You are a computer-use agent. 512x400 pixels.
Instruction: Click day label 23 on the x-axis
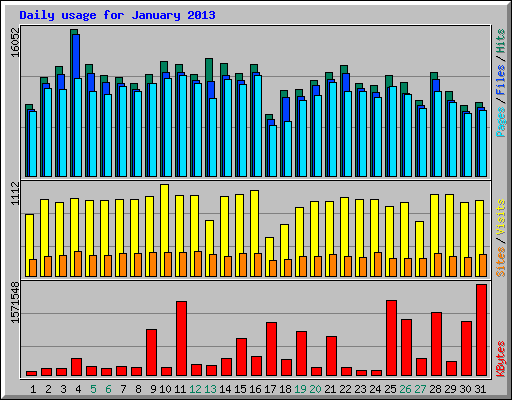click(360, 389)
